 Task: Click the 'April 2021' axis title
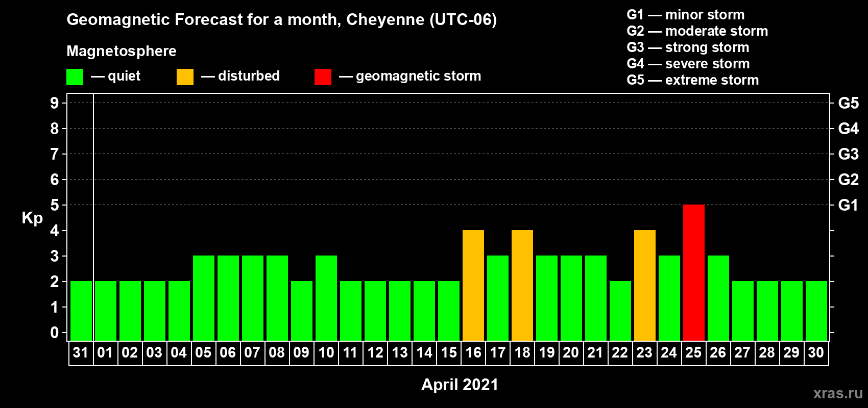point(460,385)
